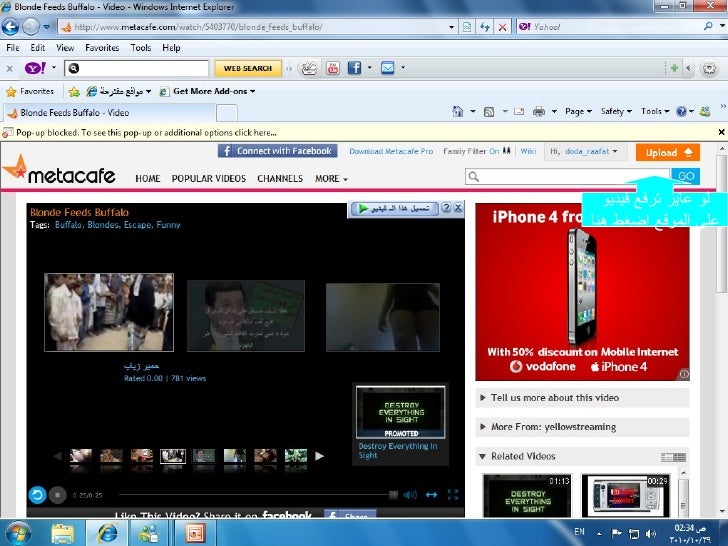
Task: Click in the Metacafe search field
Action: [567, 176]
